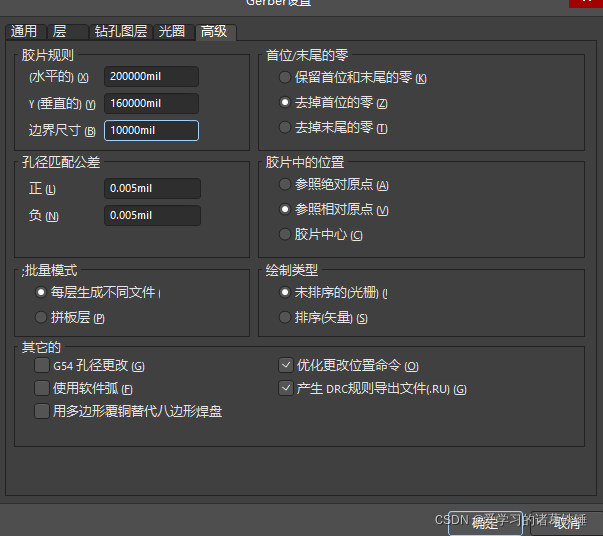Enable G54 孔径更改 checkbox
The image size is (603, 536).
pos(41,366)
